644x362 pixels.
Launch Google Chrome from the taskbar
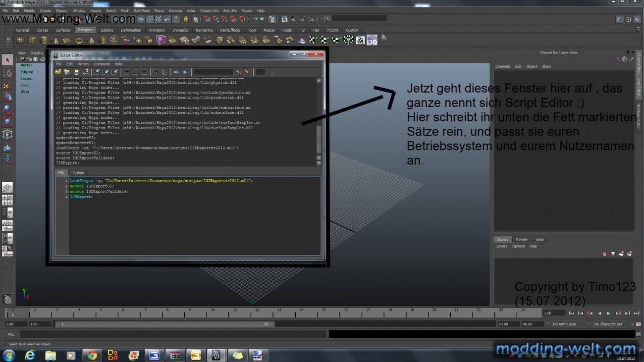pos(92,355)
